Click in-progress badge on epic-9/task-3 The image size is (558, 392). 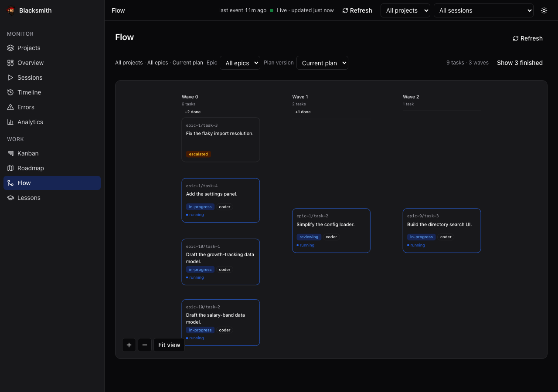click(x=421, y=237)
